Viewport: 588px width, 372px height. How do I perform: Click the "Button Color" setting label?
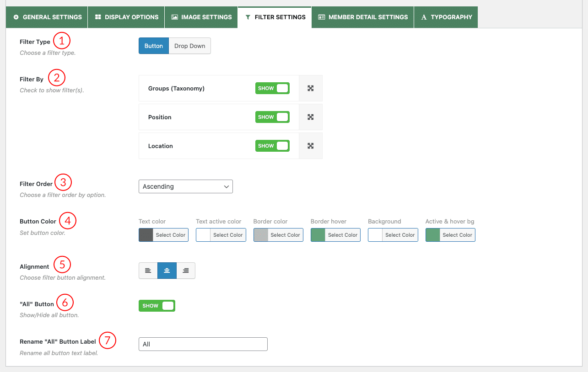click(38, 221)
